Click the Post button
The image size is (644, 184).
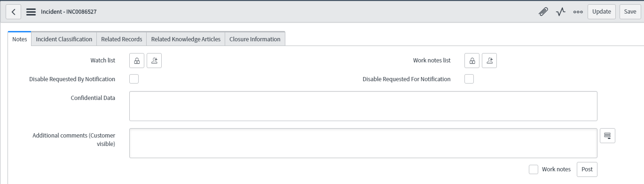click(x=587, y=169)
